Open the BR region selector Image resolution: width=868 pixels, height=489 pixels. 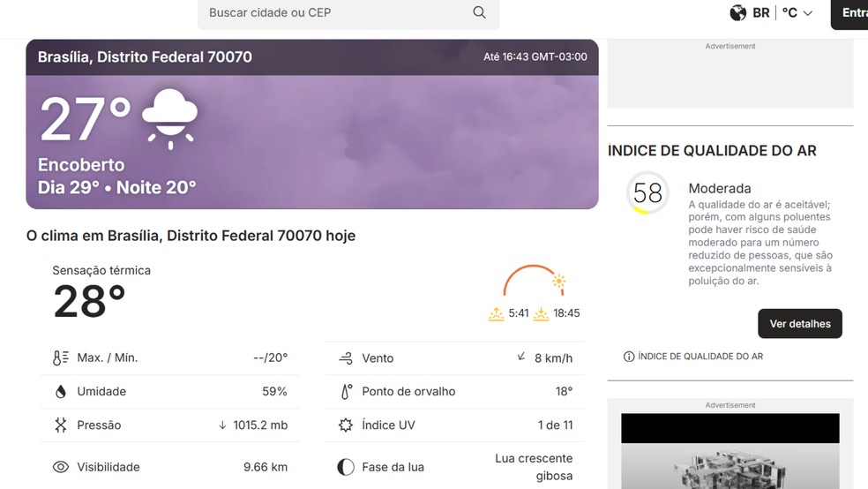coord(760,12)
